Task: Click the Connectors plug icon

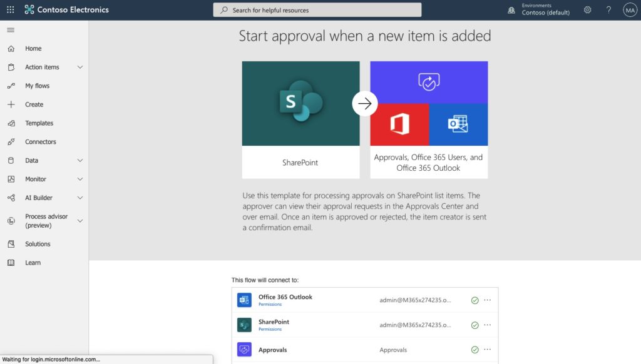Action: coord(11,142)
